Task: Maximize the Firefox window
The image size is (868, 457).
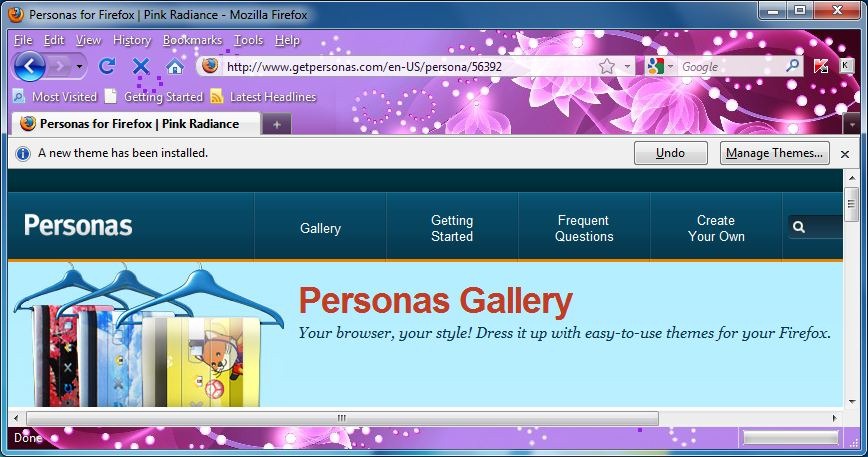Action: (800, 10)
